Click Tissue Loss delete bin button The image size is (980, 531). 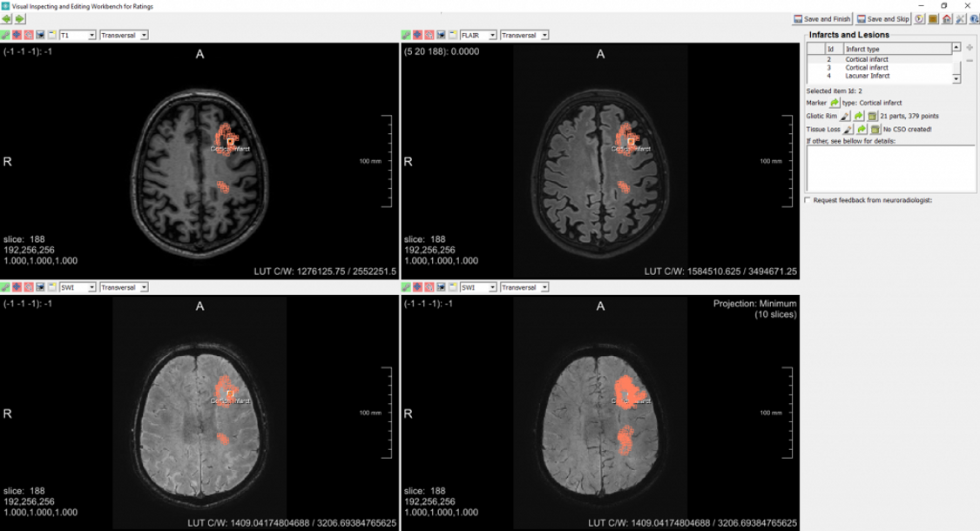pyautogui.click(x=875, y=130)
